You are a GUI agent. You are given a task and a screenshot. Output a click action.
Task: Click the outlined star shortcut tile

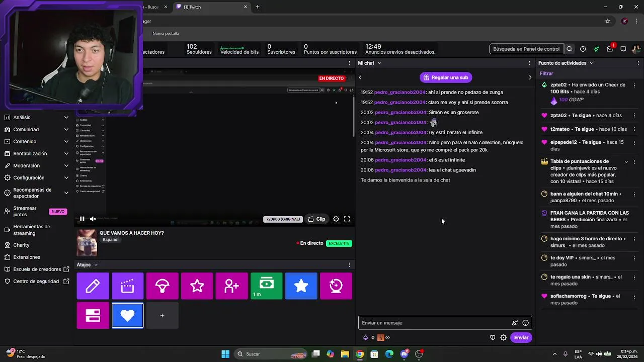tap(197, 286)
